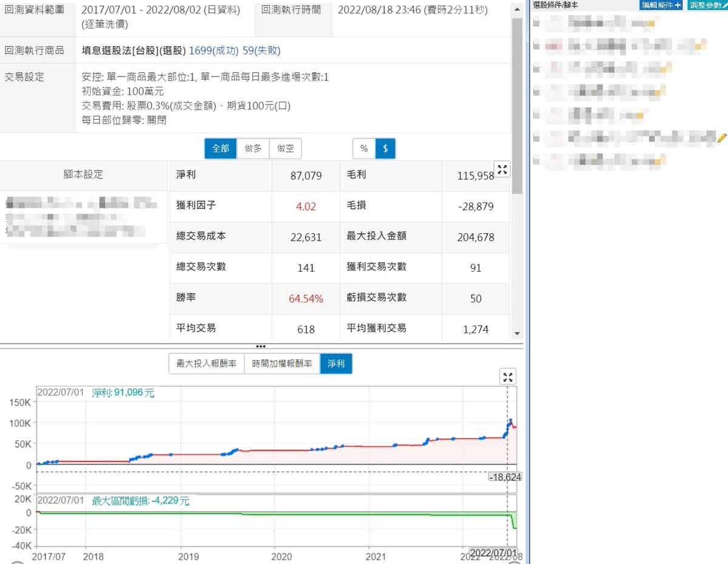Image resolution: width=728 pixels, height=564 pixels.
Task: Select the 淨利 chart tab
Action: [336, 364]
